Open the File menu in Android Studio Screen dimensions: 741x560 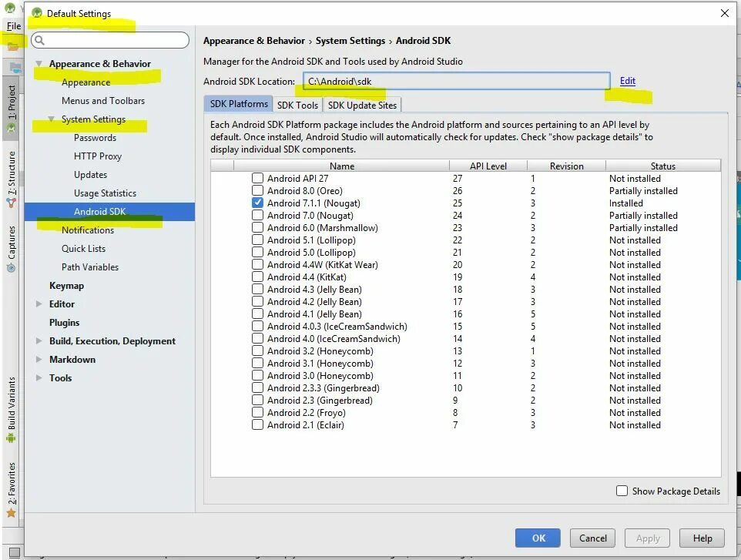pos(14,26)
